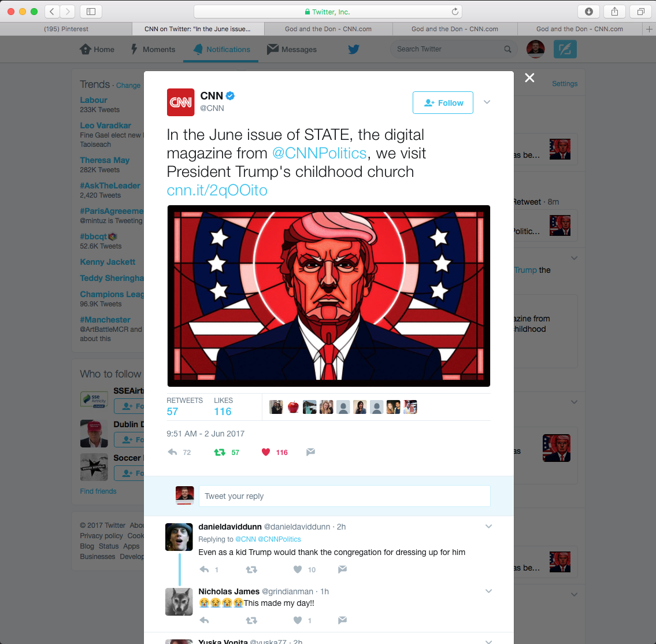Like danieldaviddunn's comment (10)
The image size is (656, 644).
tap(298, 569)
